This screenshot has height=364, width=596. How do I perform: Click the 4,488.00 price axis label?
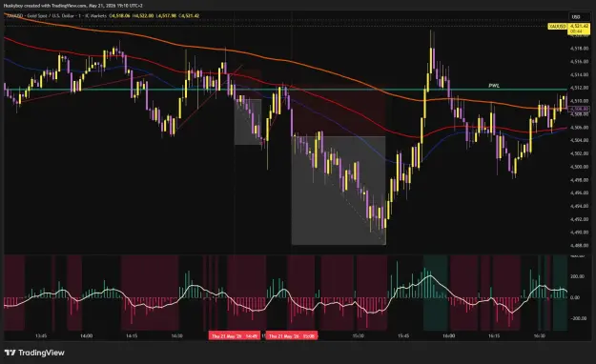click(579, 246)
